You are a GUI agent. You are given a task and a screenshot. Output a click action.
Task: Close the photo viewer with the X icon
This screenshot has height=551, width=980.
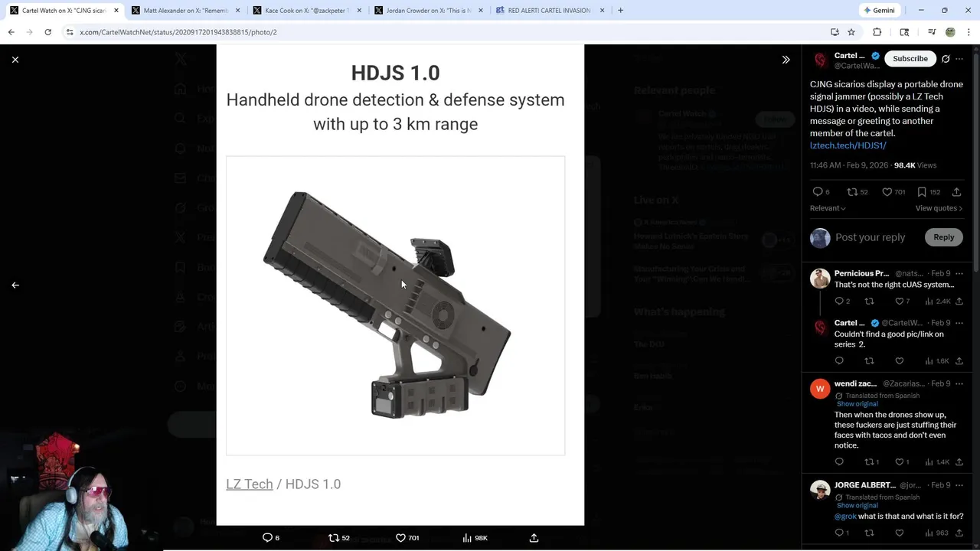15,60
